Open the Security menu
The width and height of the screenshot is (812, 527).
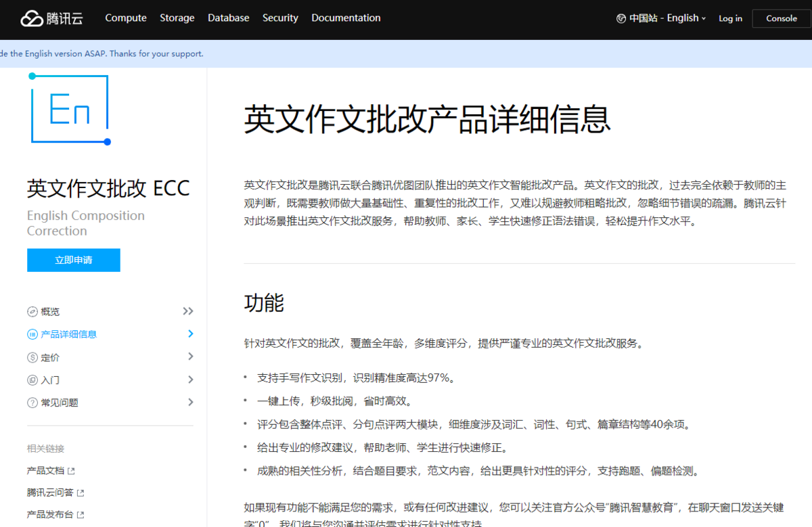coord(280,18)
